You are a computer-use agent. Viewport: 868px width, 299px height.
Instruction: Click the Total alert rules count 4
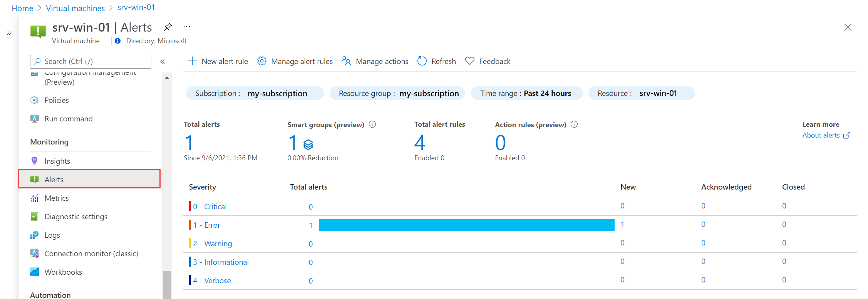click(420, 143)
